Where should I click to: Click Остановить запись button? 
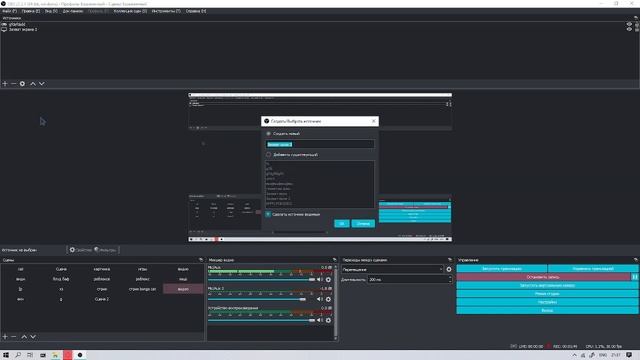point(543,277)
